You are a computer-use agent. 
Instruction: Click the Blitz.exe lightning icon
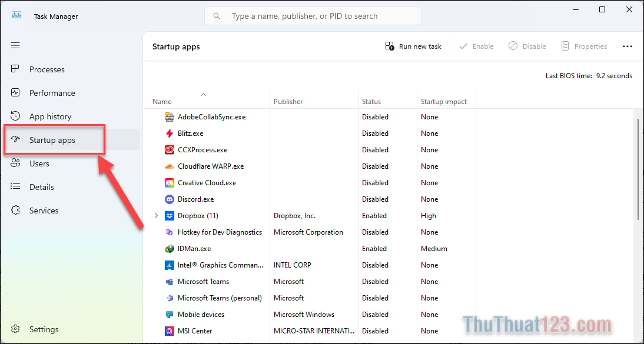point(169,133)
